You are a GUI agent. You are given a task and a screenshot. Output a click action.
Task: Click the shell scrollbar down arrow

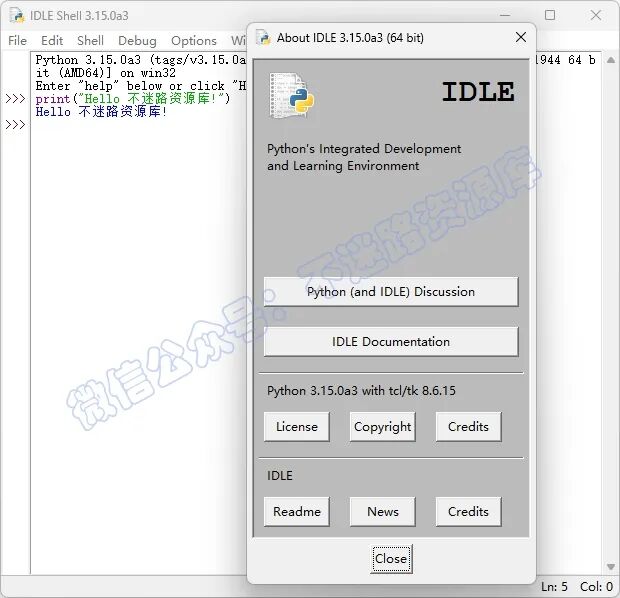coord(611,567)
